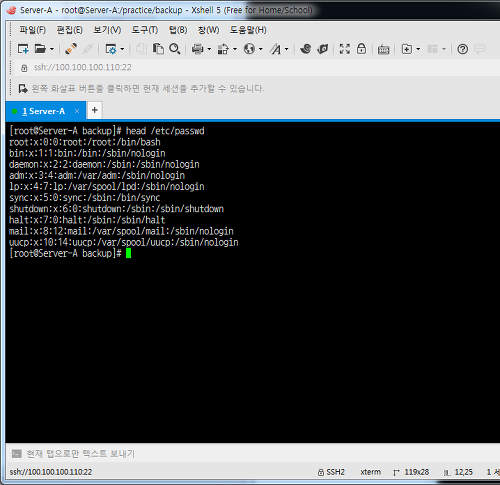Screen dimensions: 500x485
Task: Click the Disconnect toolbar icon
Action: [x=87, y=49]
